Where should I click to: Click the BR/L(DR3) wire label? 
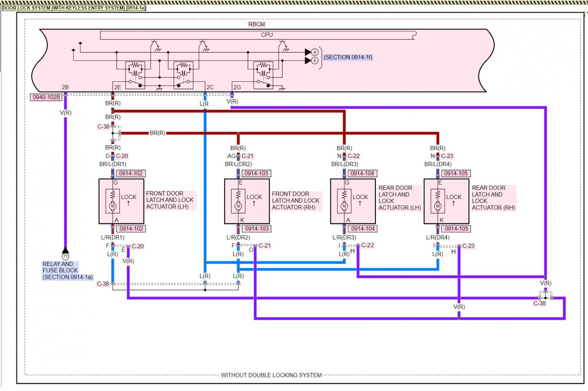345,164
